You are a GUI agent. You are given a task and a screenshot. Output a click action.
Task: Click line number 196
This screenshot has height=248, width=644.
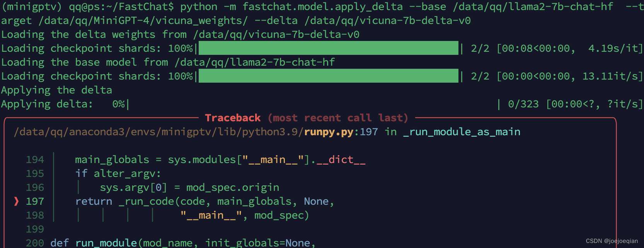click(35, 187)
